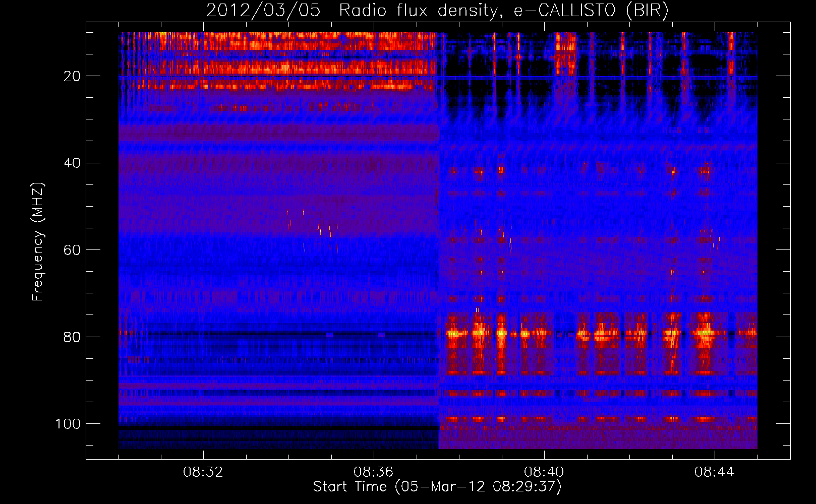
Task: Click the '08:32' time tick label
Action: tap(203, 472)
